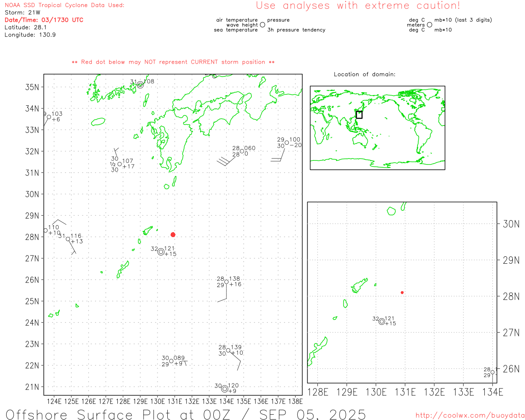Viewport: 525px width, 420px height.
Task: Click the 'Location of domain:' label
Action: [x=365, y=74]
